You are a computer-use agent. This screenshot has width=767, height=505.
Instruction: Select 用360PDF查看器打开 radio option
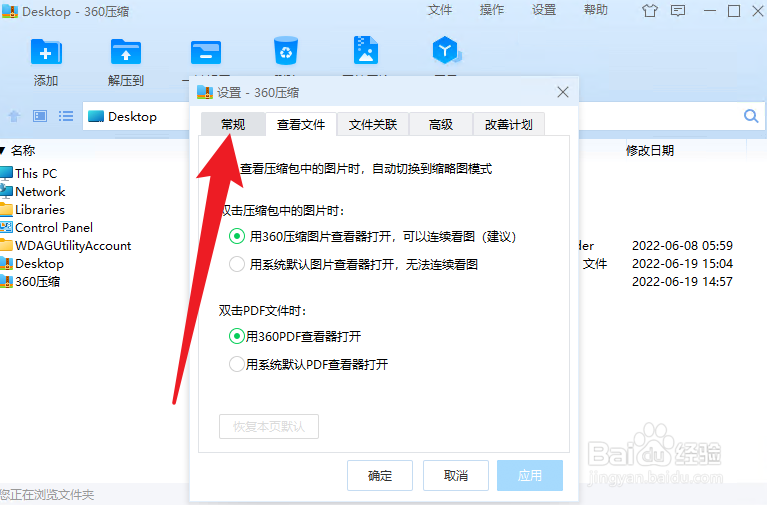[x=237, y=337]
